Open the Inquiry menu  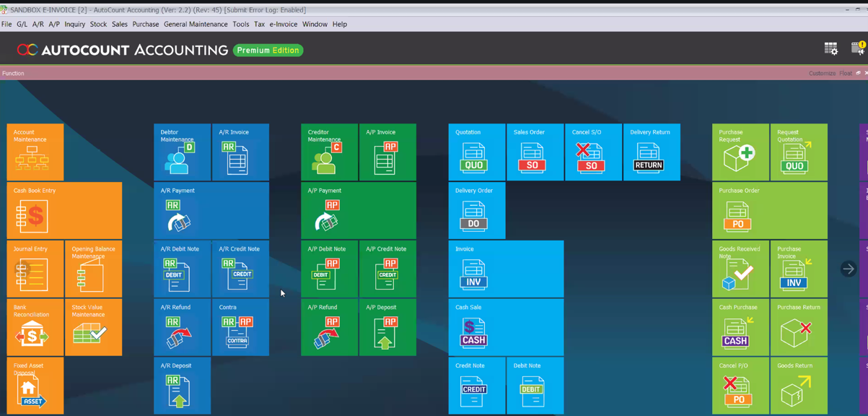click(x=74, y=24)
